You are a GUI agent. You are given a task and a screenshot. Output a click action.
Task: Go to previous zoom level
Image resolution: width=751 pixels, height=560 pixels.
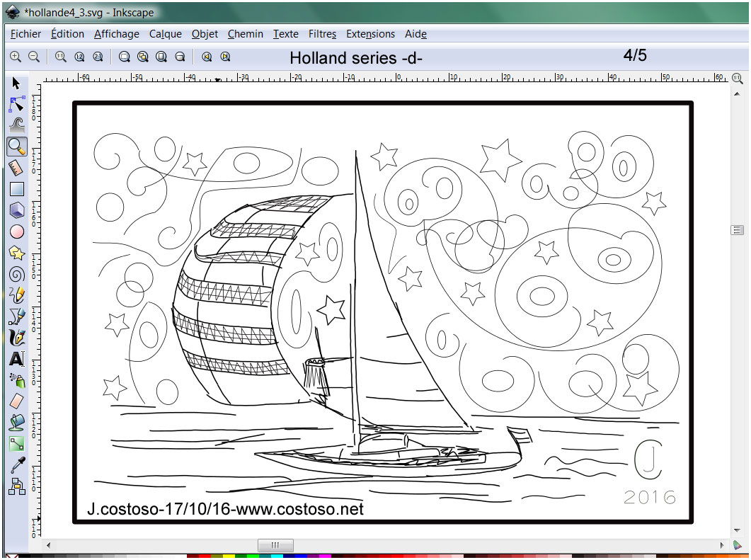tap(207, 57)
